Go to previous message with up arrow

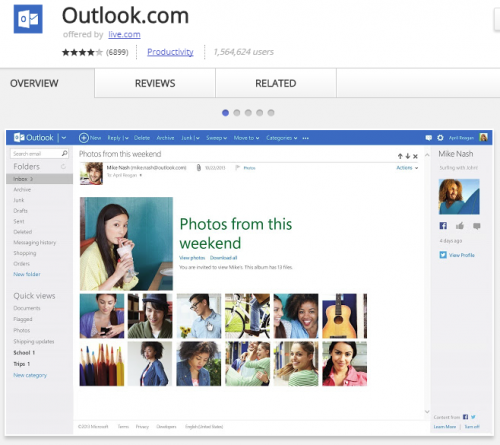pyautogui.click(x=400, y=156)
